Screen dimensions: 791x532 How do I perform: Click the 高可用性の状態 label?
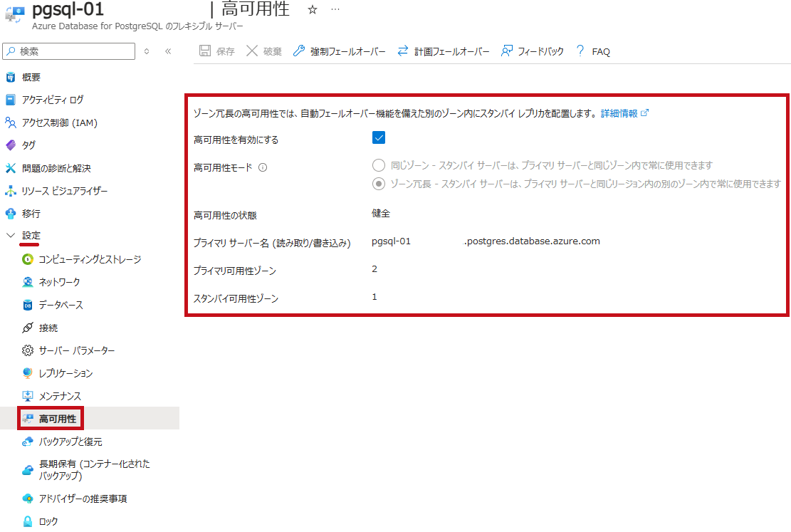point(225,216)
